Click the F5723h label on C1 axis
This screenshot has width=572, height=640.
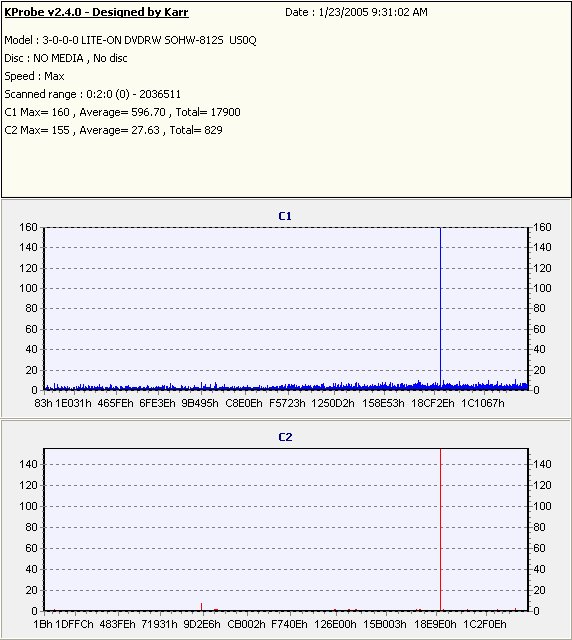287,403
